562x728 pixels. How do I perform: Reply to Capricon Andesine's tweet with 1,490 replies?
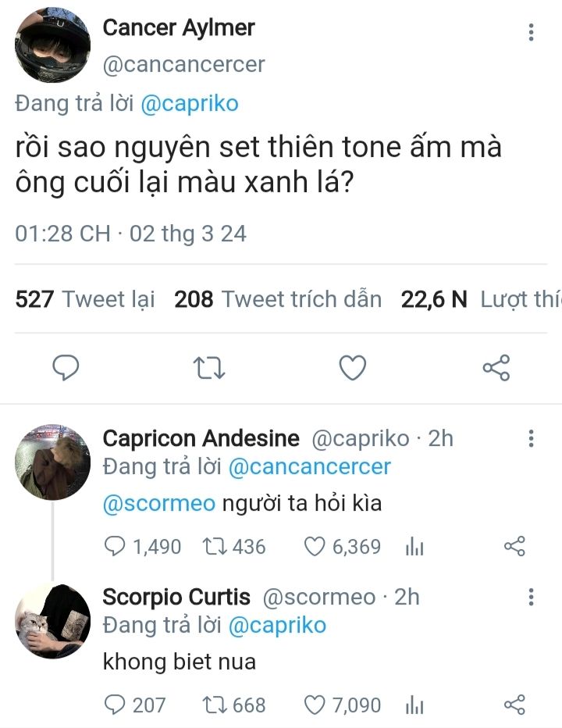point(116,546)
